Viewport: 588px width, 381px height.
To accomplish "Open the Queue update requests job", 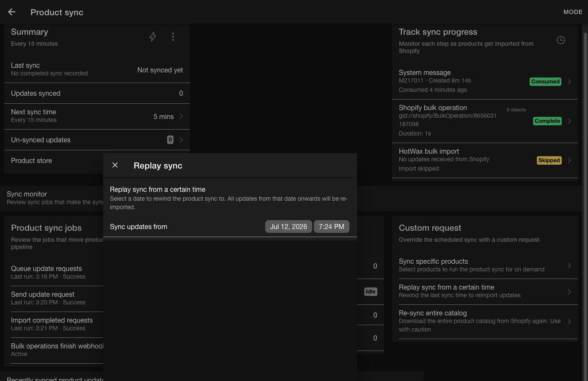I will point(57,272).
